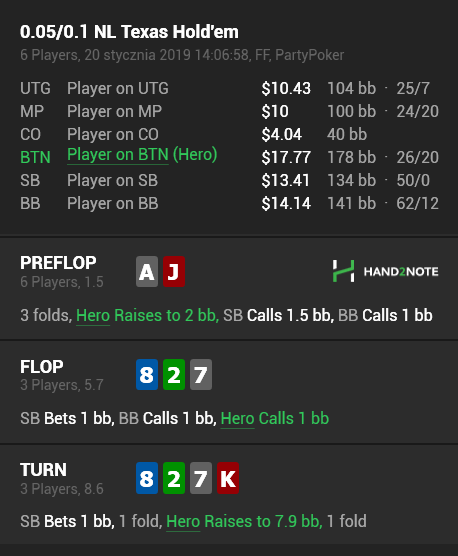Screen dimensions: 458x556
Task: Select the Player on SB name
Action: pyautogui.click(x=112, y=180)
